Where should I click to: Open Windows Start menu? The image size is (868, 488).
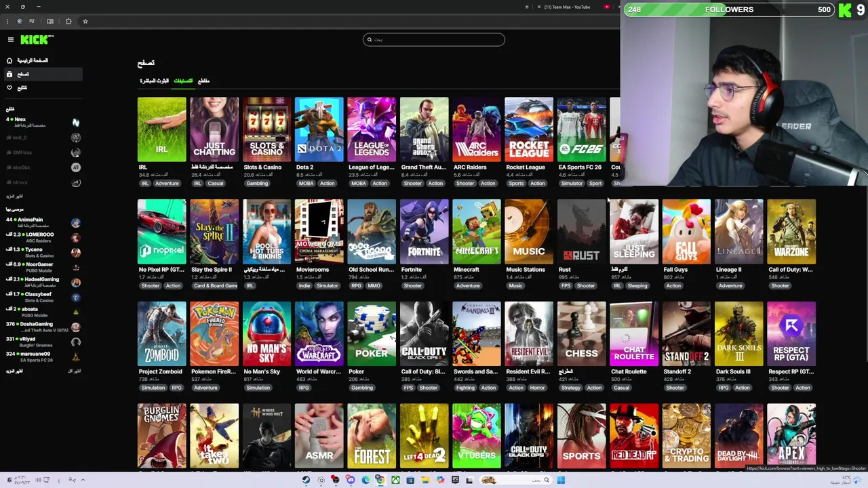(x=561, y=480)
